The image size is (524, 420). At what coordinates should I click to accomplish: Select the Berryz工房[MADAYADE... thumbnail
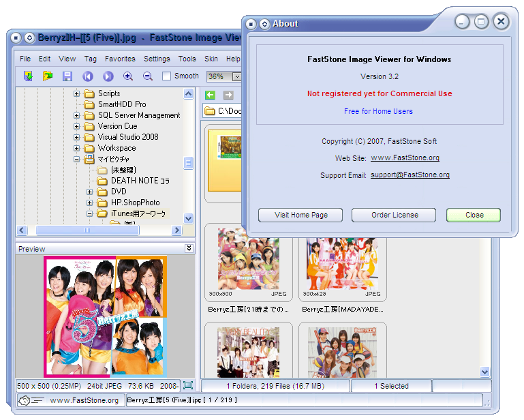[343, 269]
